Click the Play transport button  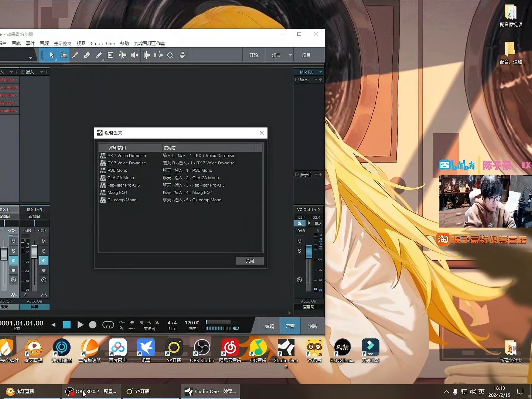80,325
